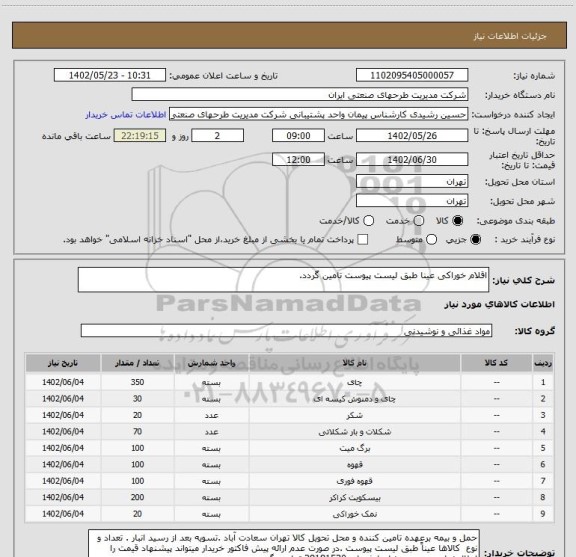Select item بیسکویت کراکر in row 8
The image size is (576, 557).
coord(354,497)
